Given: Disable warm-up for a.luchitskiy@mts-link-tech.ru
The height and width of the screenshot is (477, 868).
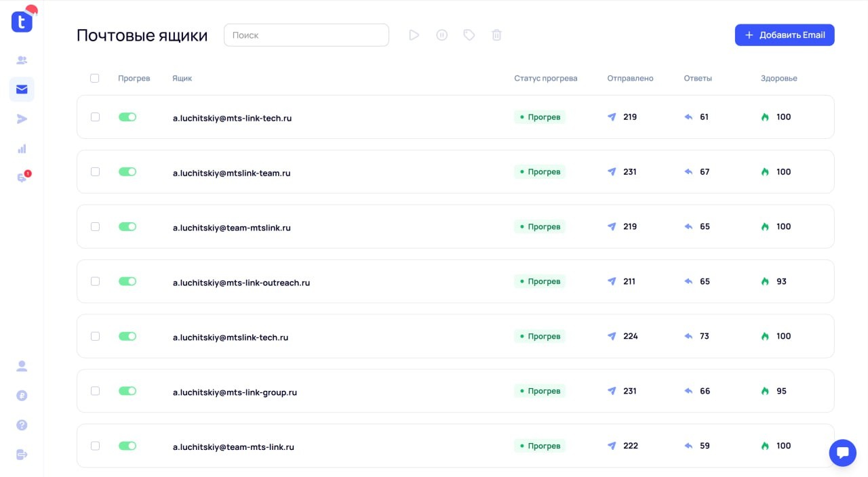Looking at the screenshot, I should coord(127,117).
